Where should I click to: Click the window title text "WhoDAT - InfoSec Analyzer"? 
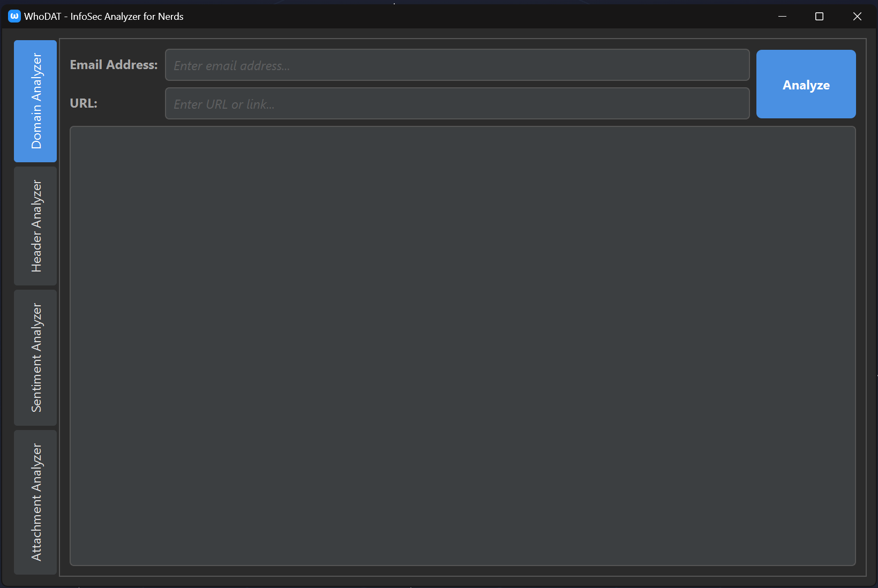pos(104,16)
